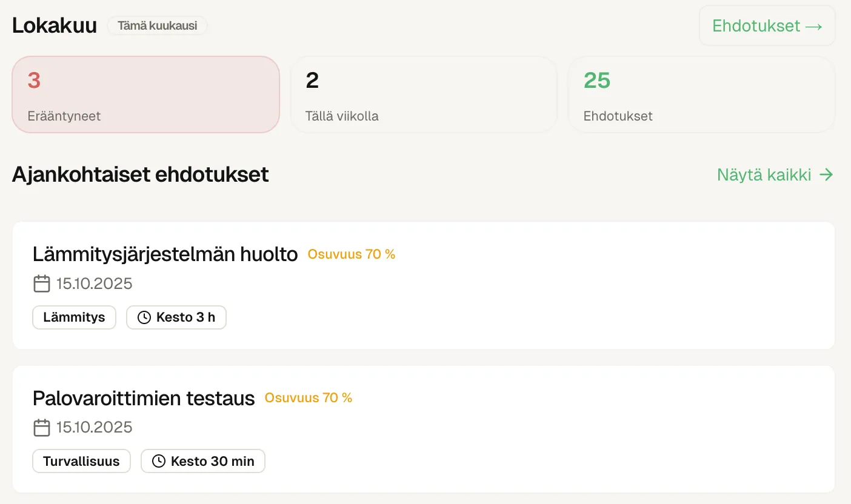Click the clock icon beside the duration label

(x=144, y=317)
